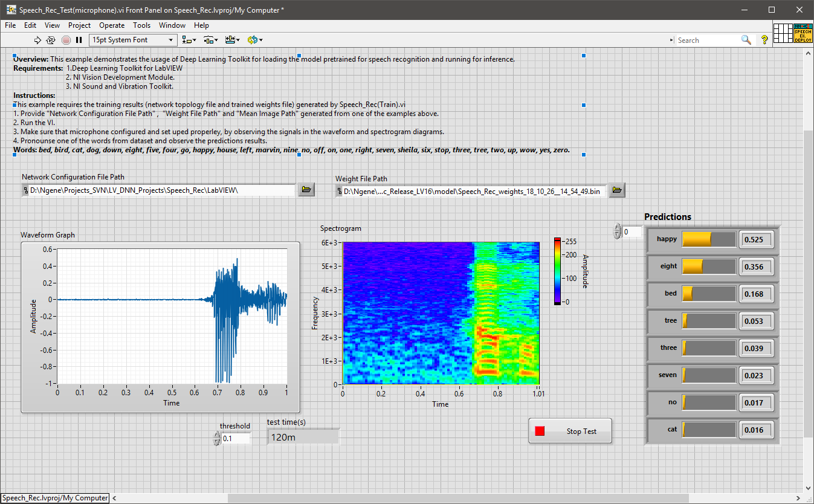Viewport: 814px width, 504px height.
Task: Open the 15pt System Font dropdown
Action: pyautogui.click(x=133, y=40)
